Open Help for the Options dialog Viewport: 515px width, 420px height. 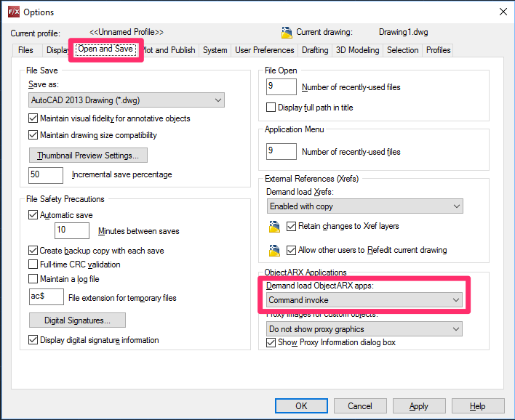[478, 406]
